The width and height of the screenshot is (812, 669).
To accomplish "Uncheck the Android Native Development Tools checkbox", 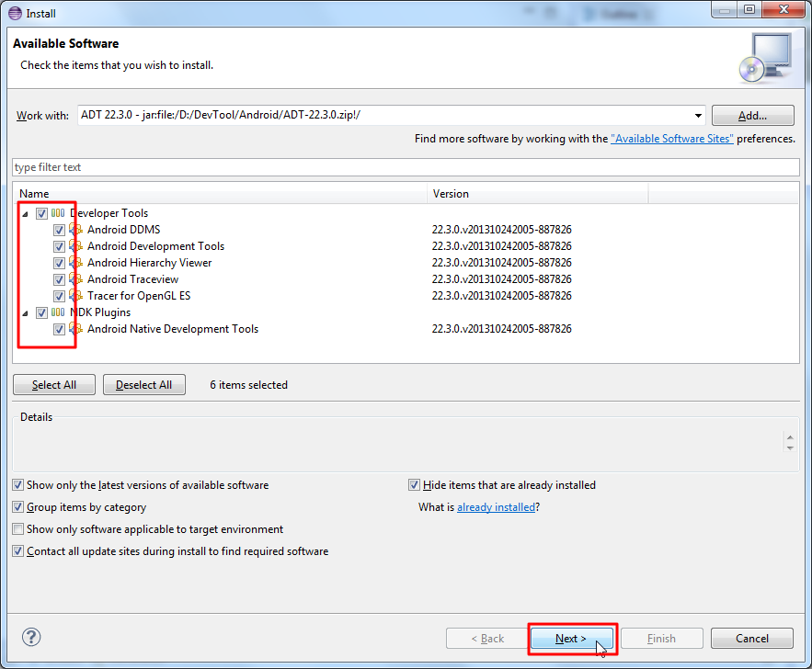I will tap(59, 329).
